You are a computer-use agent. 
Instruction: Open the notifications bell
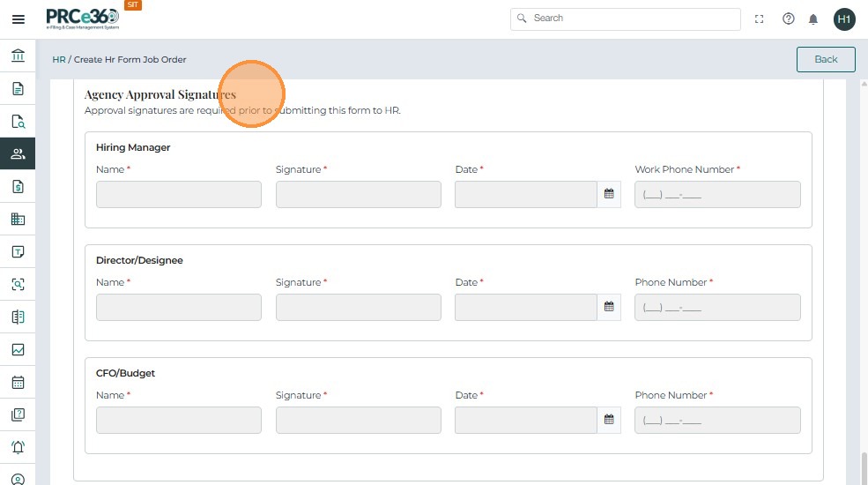click(813, 19)
